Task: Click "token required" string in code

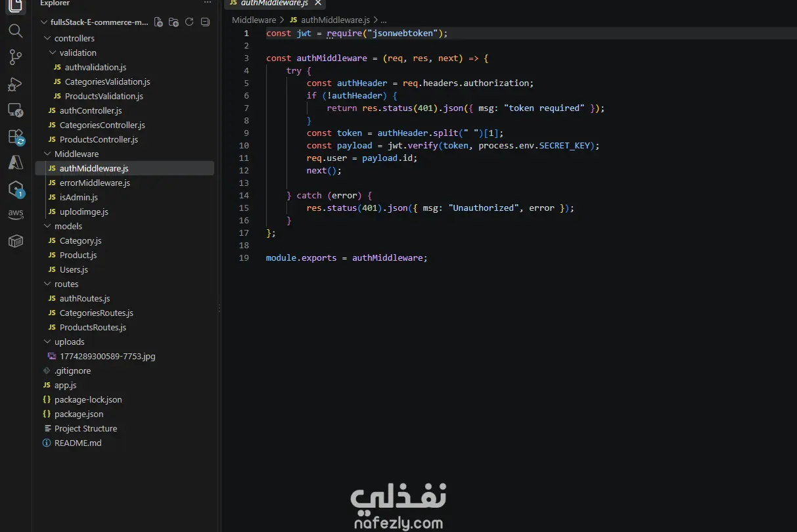Action: (x=544, y=108)
